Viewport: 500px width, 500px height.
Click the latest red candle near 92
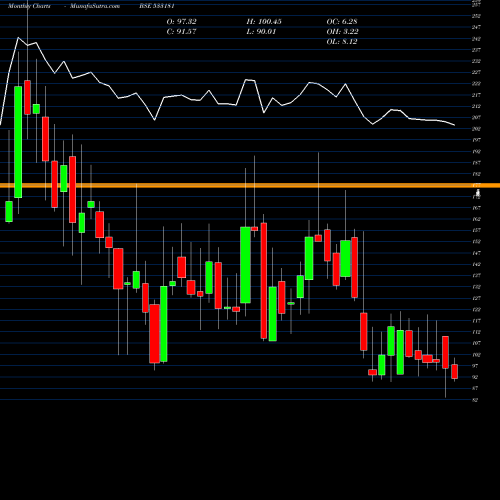(454, 371)
